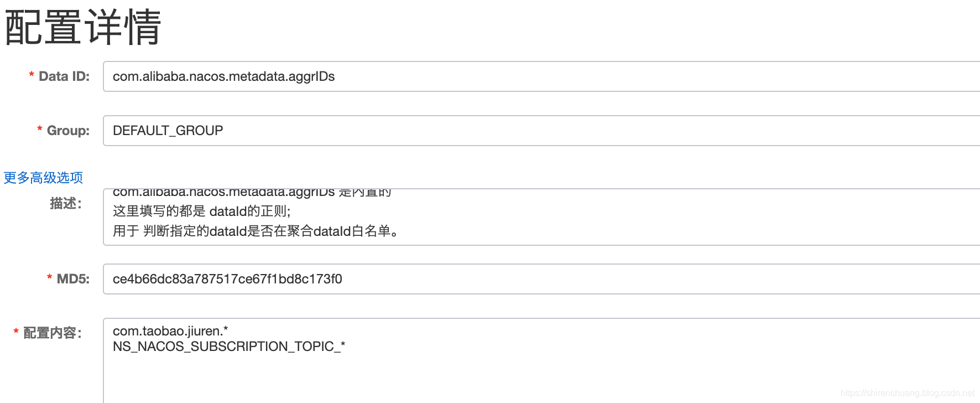The height and width of the screenshot is (403, 980).
Task: Click the red asterisk beside 配置内容
Action: 16,332
